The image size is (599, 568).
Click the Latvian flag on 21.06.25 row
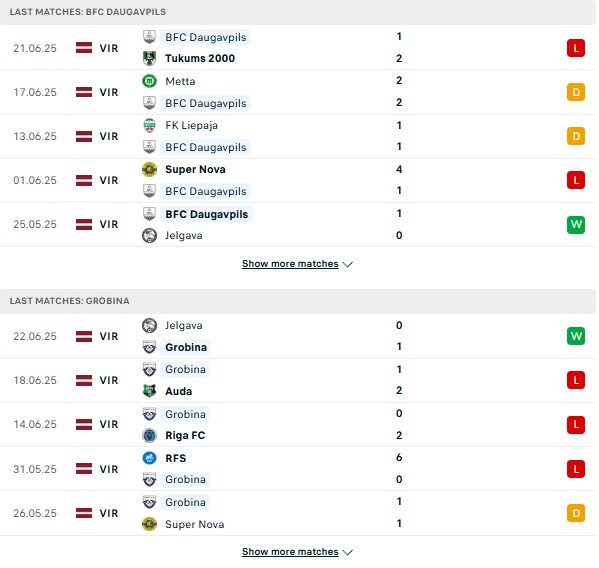tap(84, 48)
